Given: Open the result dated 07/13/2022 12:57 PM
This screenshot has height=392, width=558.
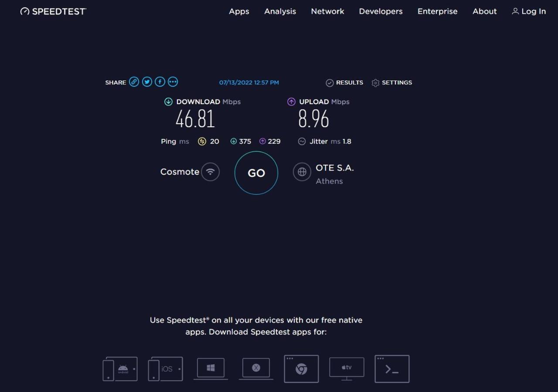Looking at the screenshot, I should point(249,82).
